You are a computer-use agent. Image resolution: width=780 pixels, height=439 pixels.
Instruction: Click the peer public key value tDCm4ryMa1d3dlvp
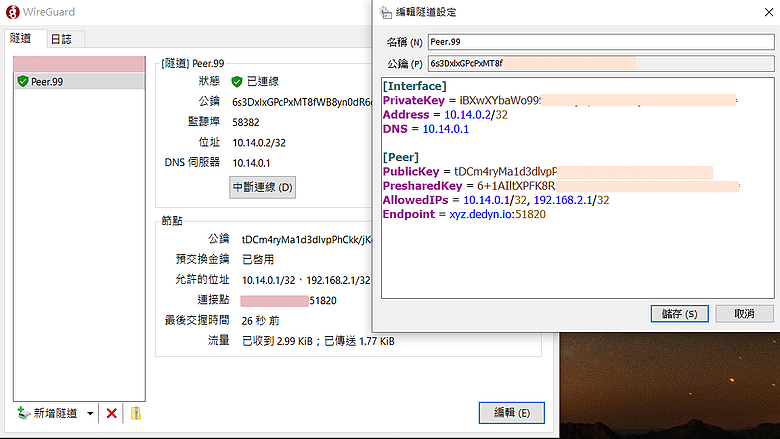(x=306, y=240)
